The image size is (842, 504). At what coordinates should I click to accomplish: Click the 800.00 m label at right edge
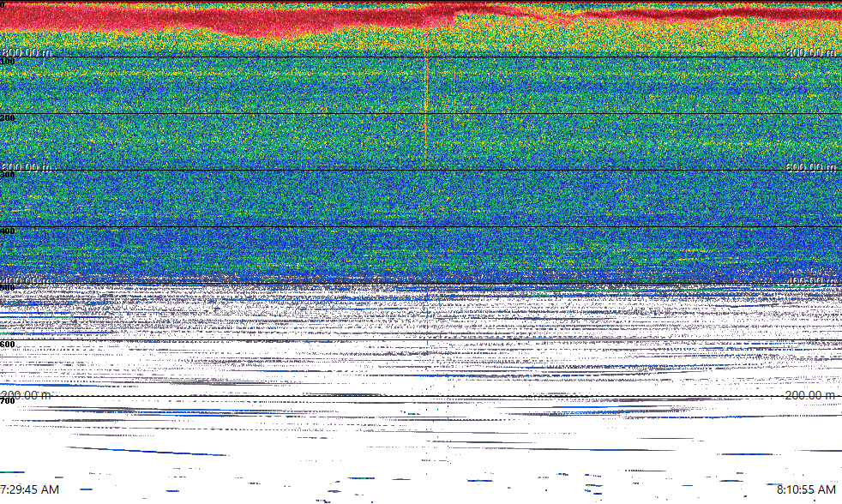pos(810,52)
